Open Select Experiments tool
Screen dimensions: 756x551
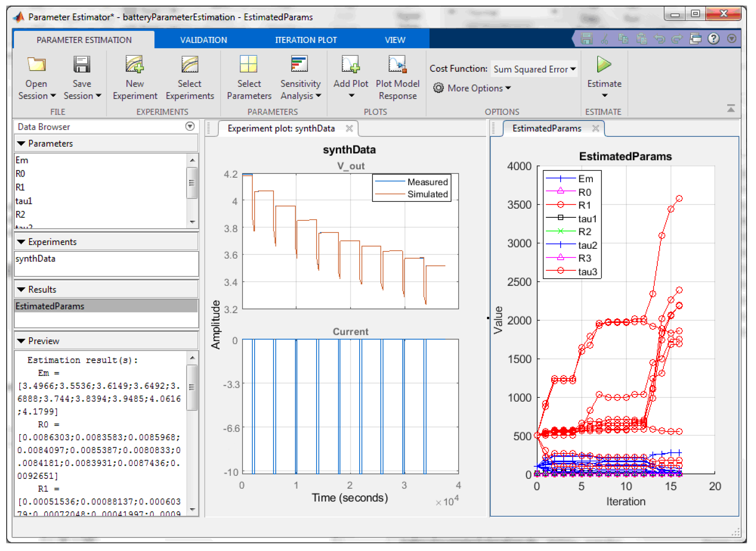click(190, 64)
